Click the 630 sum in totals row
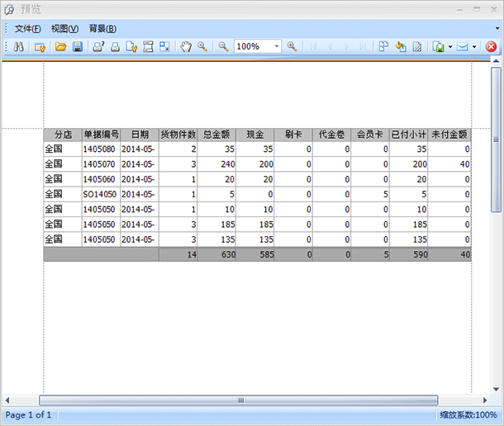This screenshot has width=504, height=426. (216, 254)
